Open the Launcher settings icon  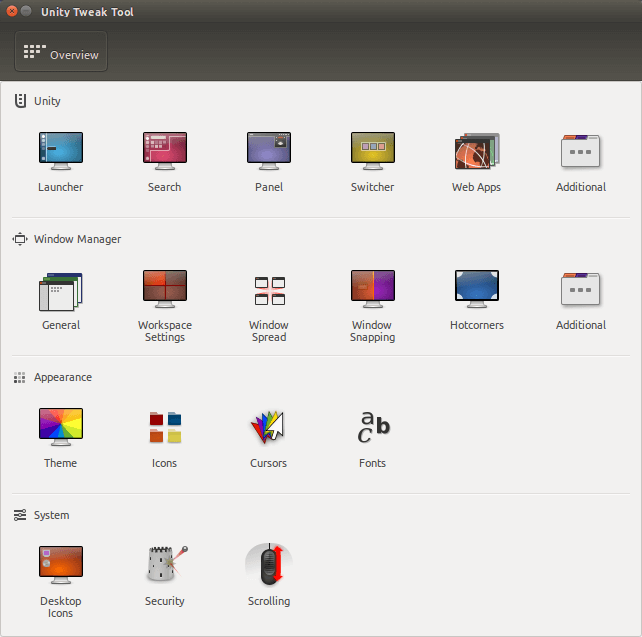click(61, 151)
